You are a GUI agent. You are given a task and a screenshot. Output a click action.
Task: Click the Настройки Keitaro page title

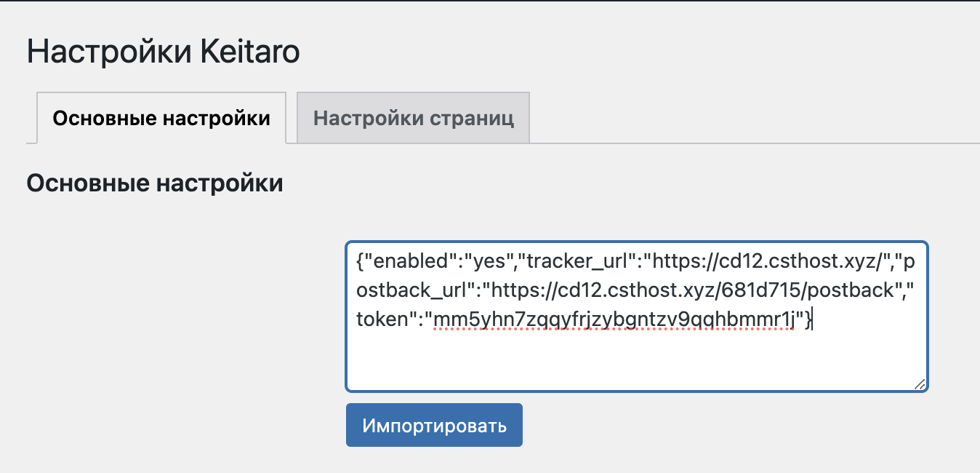pos(164,53)
